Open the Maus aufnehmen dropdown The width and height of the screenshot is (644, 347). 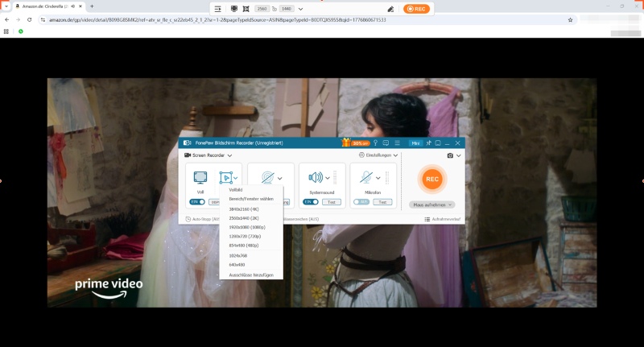point(432,204)
